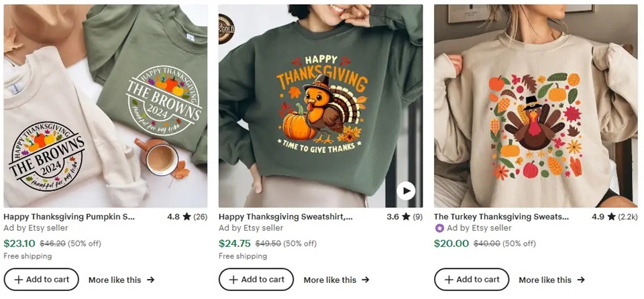Click the arrow icon after third More like this

(581, 280)
